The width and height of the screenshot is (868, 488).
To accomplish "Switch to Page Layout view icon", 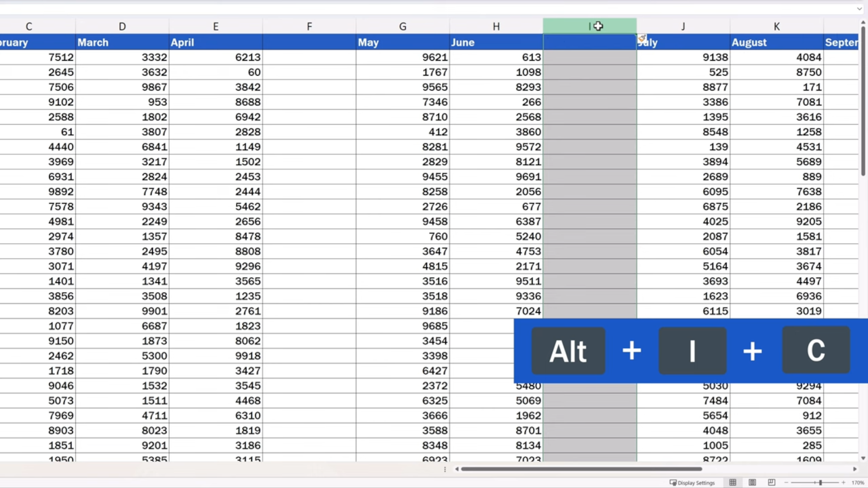I will [752, 483].
